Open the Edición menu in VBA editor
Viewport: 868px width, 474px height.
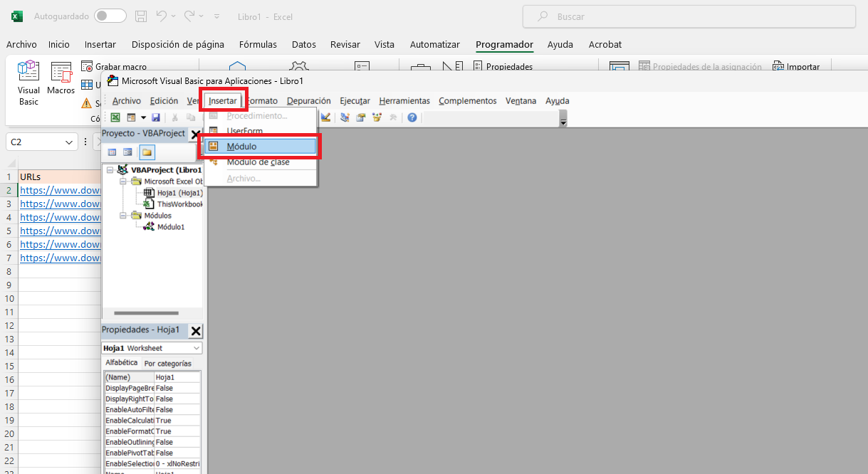coord(164,101)
